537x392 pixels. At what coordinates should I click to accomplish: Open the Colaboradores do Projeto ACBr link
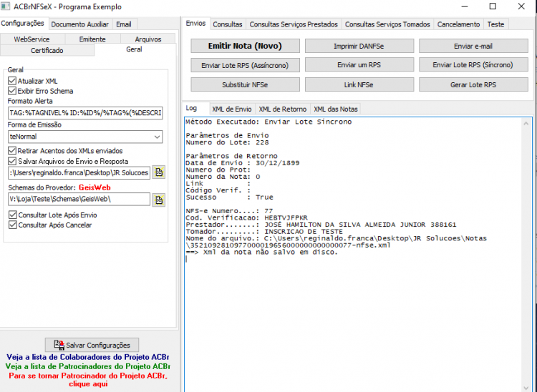[87, 357]
